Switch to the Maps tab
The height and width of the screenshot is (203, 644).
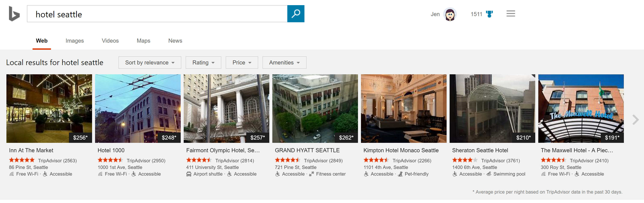[x=143, y=41]
